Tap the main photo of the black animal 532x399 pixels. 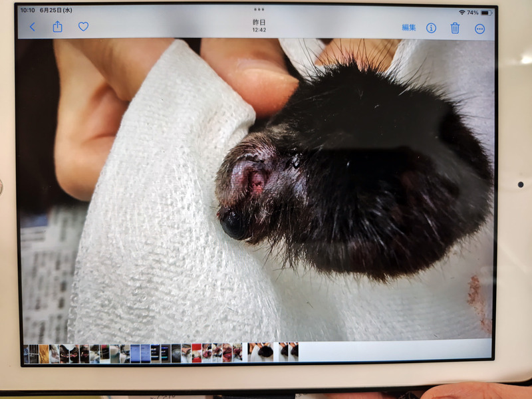(x=257, y=190)
